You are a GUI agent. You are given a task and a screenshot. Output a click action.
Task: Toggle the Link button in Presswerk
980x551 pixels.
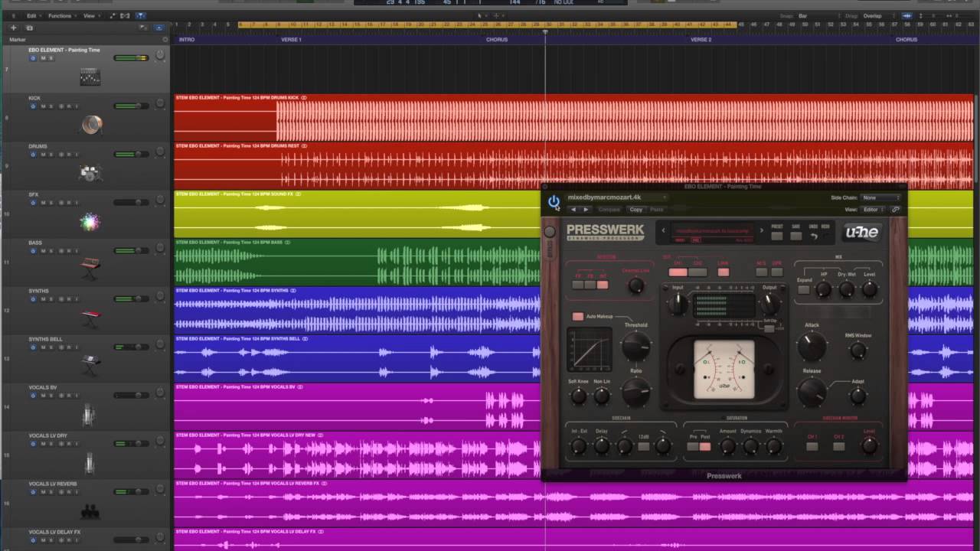tap(724, 272)
